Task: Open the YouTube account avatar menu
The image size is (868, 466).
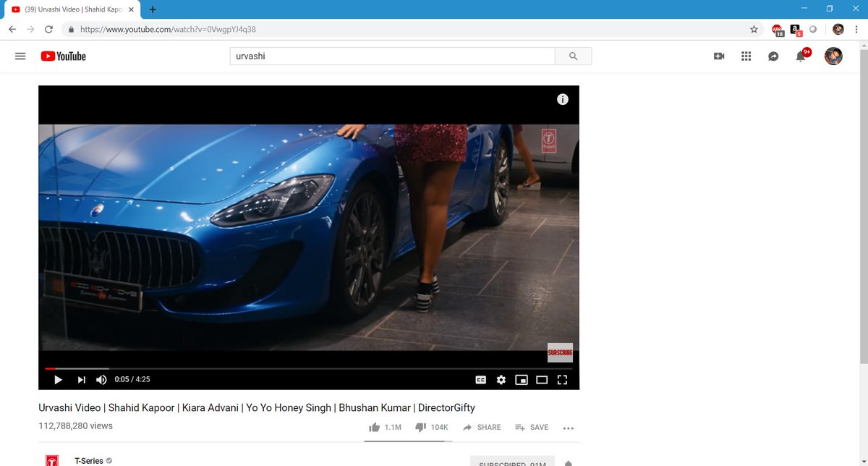Action: tap(833, 56)
